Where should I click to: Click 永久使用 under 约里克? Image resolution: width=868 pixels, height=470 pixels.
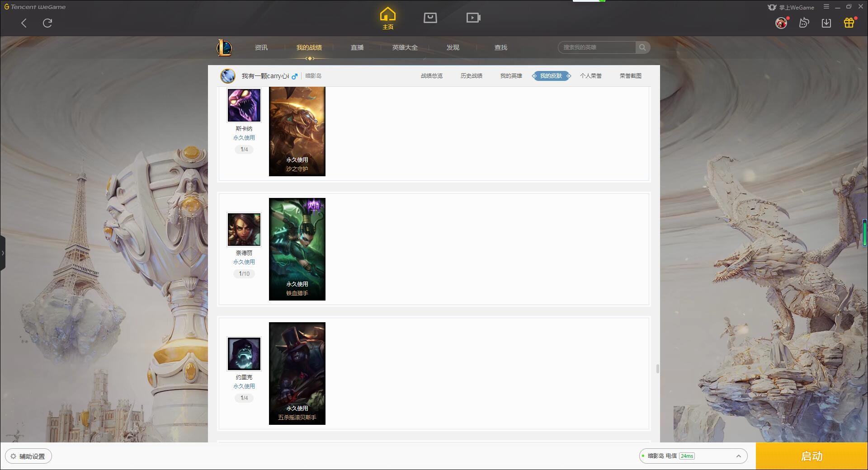[x=244, y=386]
